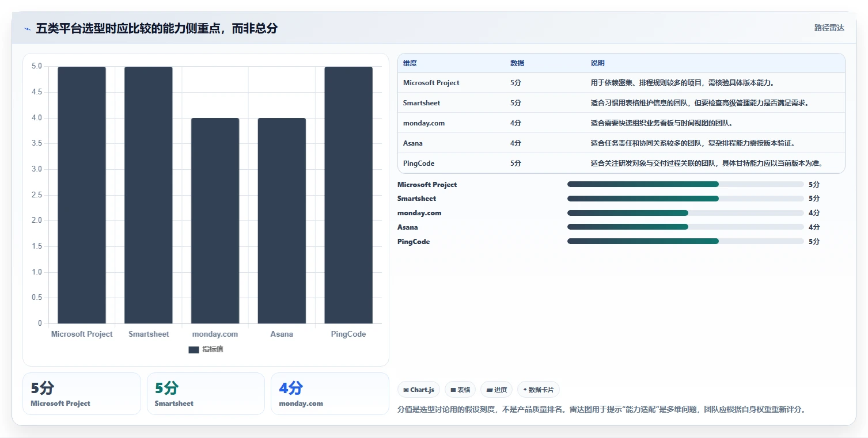
Task: Toggle the 指标值 legend entry
Action: click(206, 349)
